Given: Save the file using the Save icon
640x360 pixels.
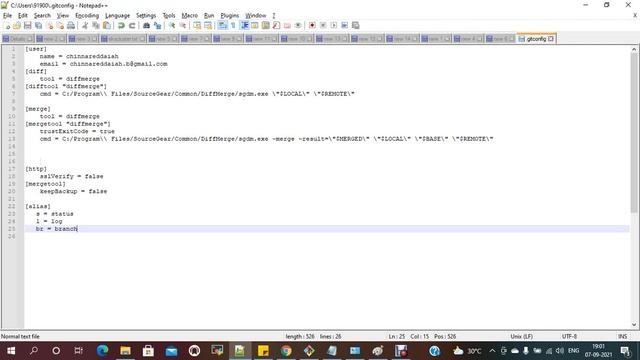Looking at the screenshot, I should coord(28,25).
